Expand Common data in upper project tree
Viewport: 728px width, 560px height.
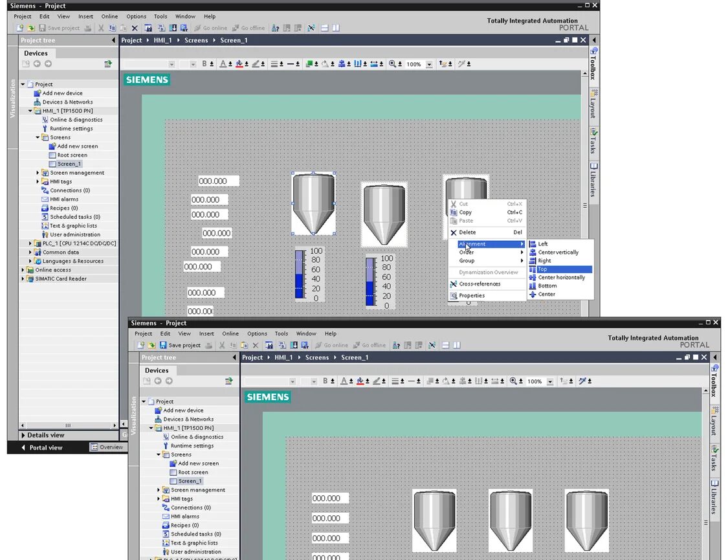coord(30,252)
